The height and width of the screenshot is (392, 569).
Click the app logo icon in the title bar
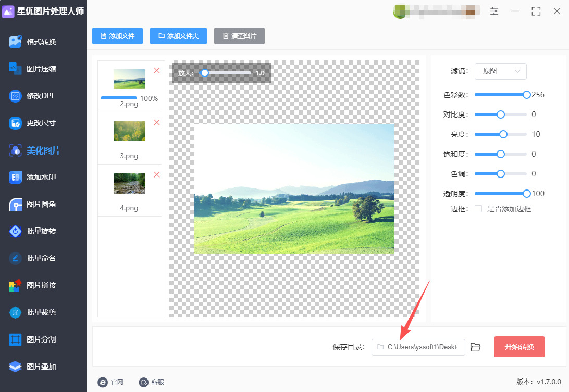click(8, 11)
